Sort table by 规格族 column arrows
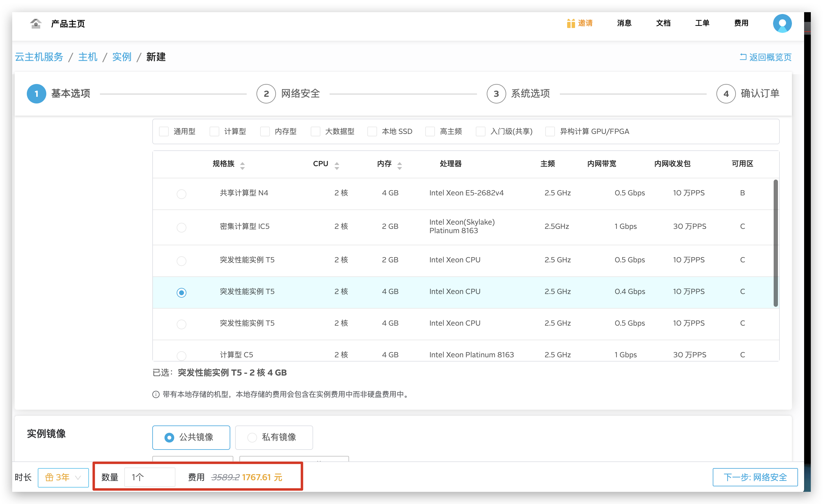The image size is (823, 504). click(x=242, y=166)
